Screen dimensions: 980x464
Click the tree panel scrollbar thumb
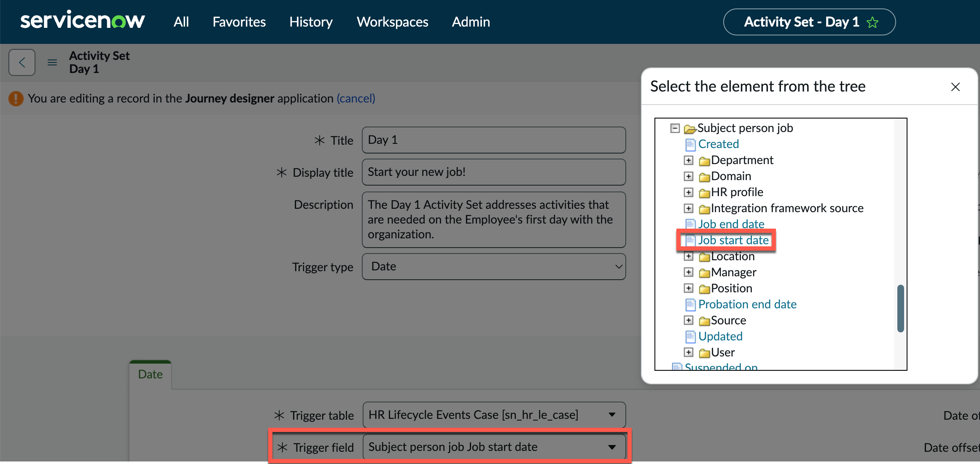pyautogui.click(x=900, y=309)
